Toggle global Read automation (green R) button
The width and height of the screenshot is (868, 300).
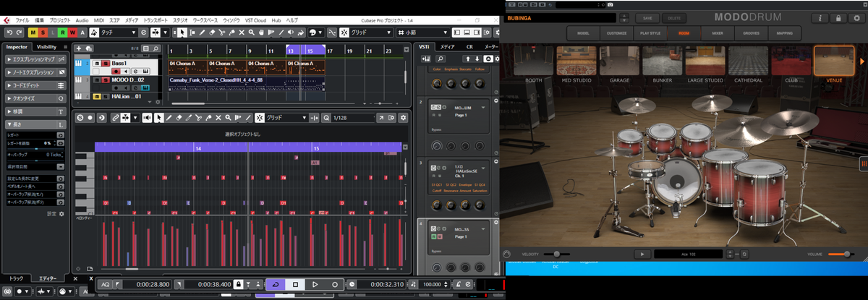[64, 33]
